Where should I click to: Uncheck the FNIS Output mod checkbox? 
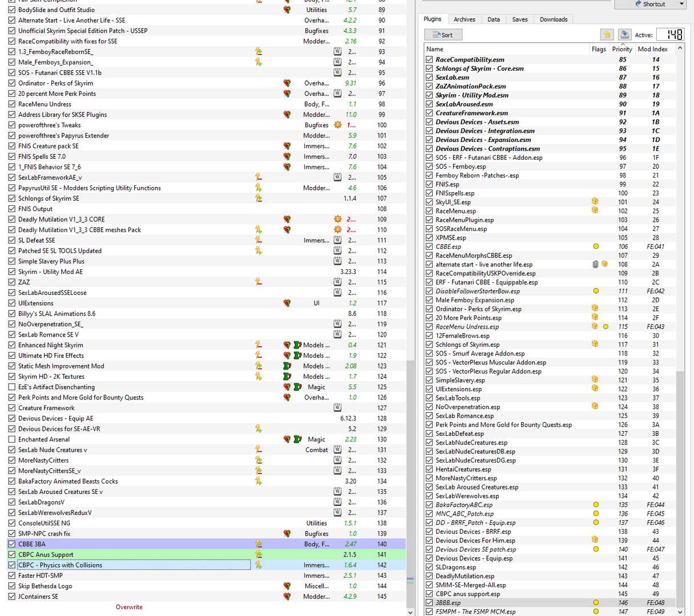point(12,209)
